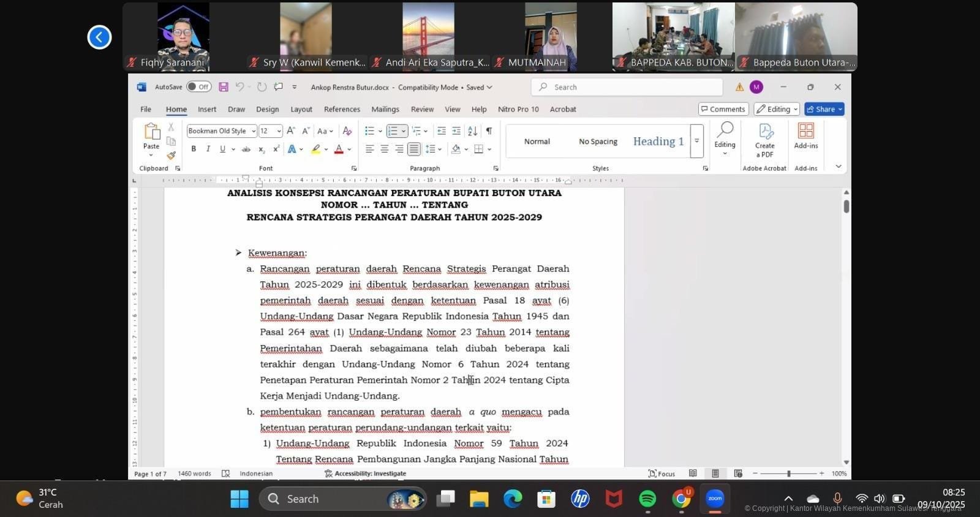Image resolution: width=980 pixels, height=517 pixels.
Task: Expand the font size 12 dropdown
Action: coord(279,131)
